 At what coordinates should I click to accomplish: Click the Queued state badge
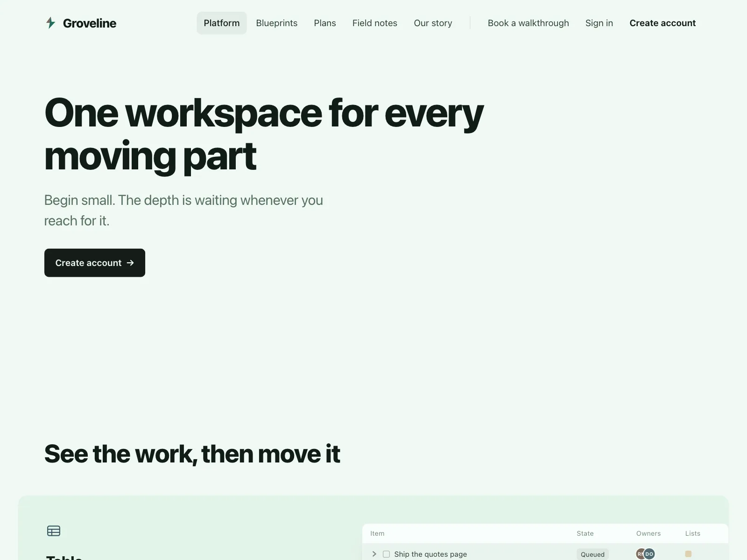(592, 554)
